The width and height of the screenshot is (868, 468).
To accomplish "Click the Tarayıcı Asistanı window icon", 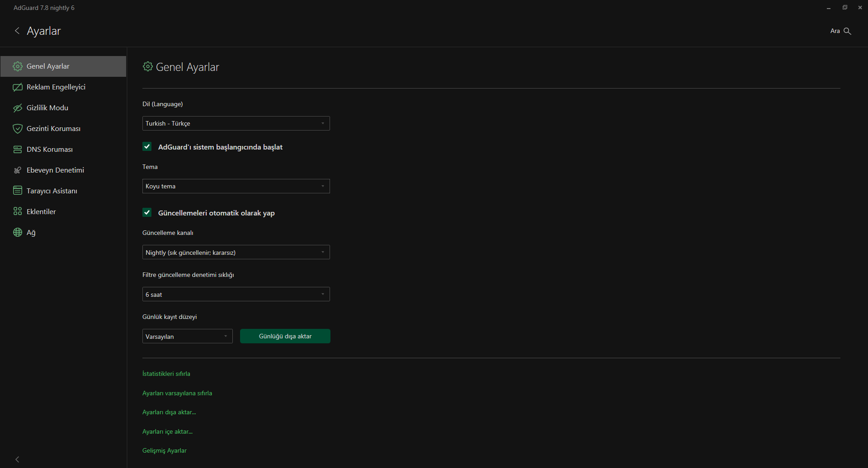I will click(x=18, y=191).
